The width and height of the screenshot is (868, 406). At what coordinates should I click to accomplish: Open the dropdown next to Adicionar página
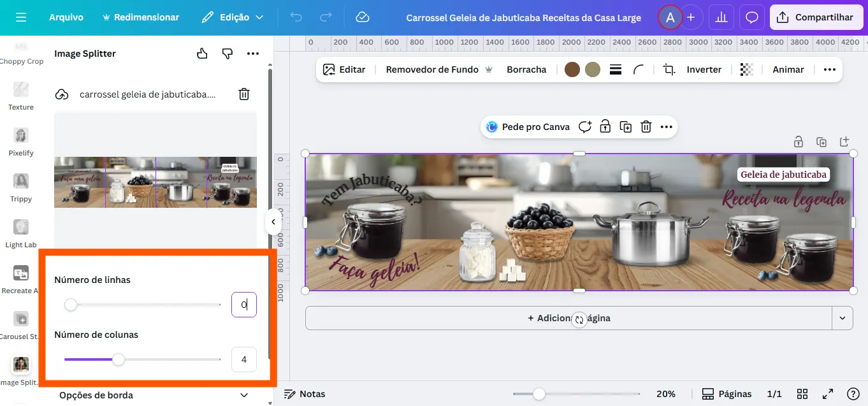[x=843, y=318]
